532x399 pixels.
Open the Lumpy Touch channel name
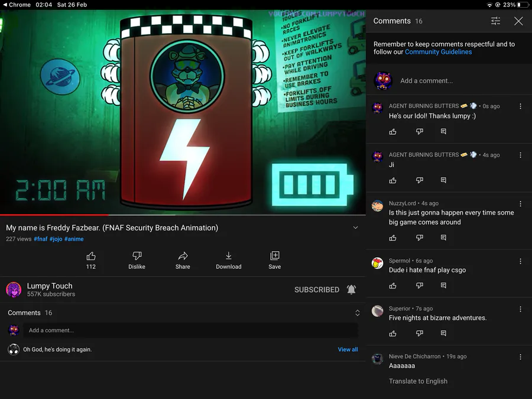(50, 286)
